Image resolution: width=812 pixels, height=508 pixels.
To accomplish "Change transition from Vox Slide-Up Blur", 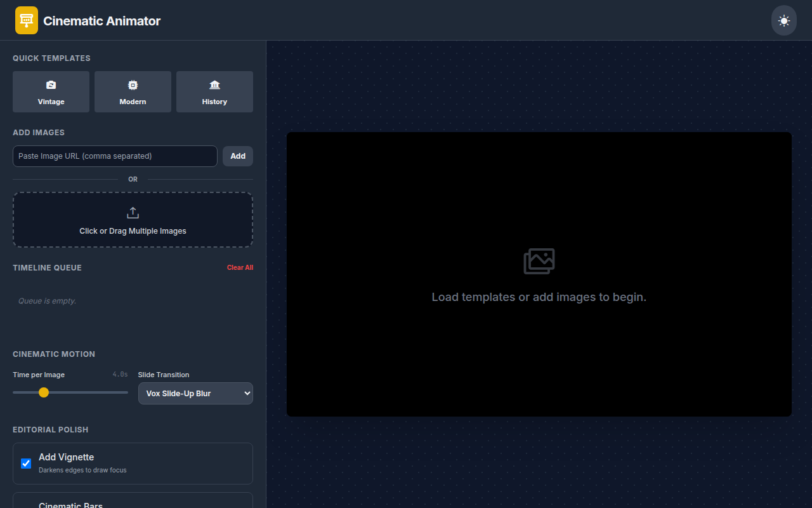I will pos(195,393).
